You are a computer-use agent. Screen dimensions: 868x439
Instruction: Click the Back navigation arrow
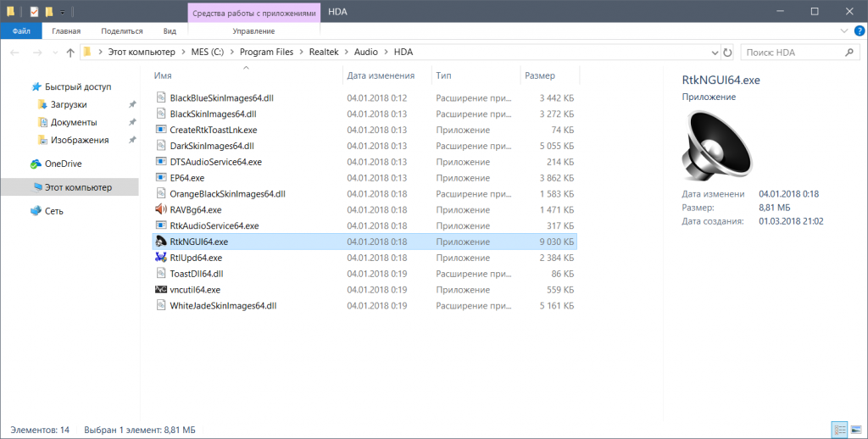(x=15, y=53)
